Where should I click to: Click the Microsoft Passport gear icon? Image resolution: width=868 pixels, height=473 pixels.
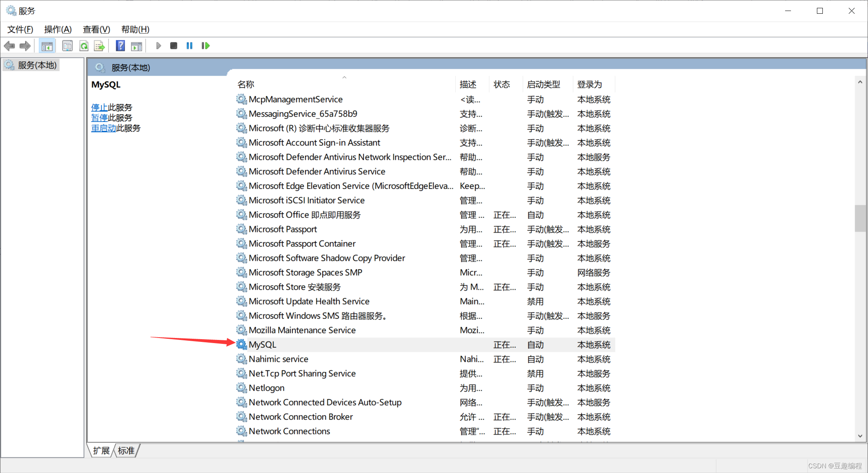[241, 229]
